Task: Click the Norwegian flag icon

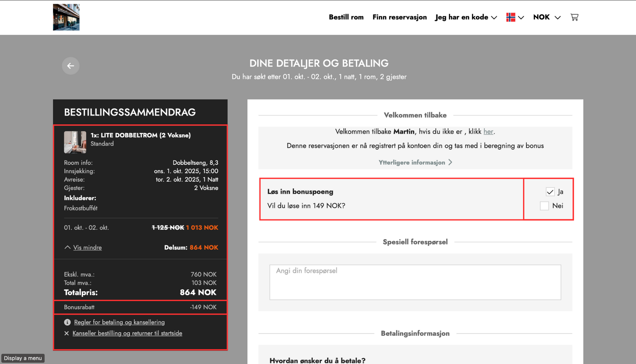Action: coord(511,17)
